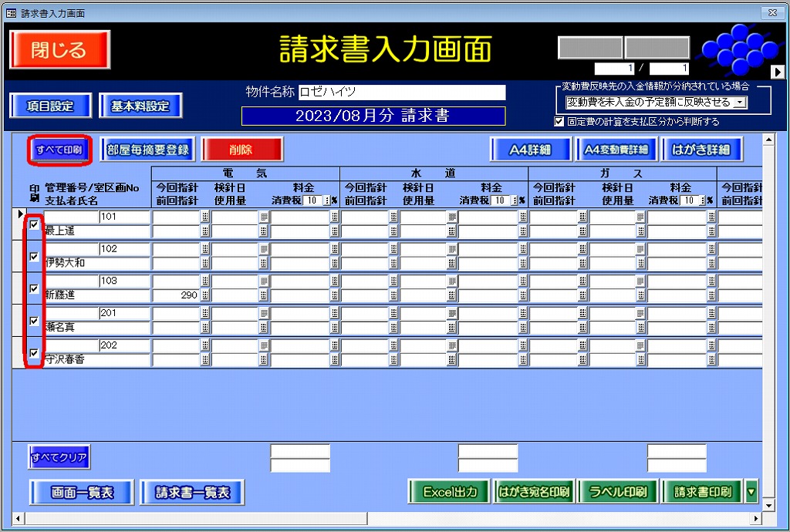Screen dimensions: 790x532
Task: Click calculator icon beside value 290 in room 103
Action: (204, 295)
